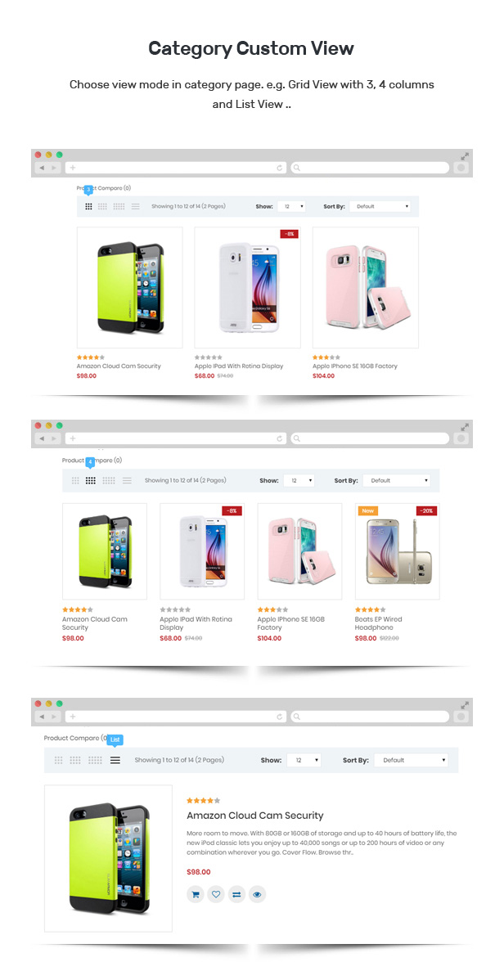The width and height of the screenshot is (504, 980).
Task: Select 3-column grid icon under the '3' tooltip
Action: pyautogui.click(x=88, y=206)
